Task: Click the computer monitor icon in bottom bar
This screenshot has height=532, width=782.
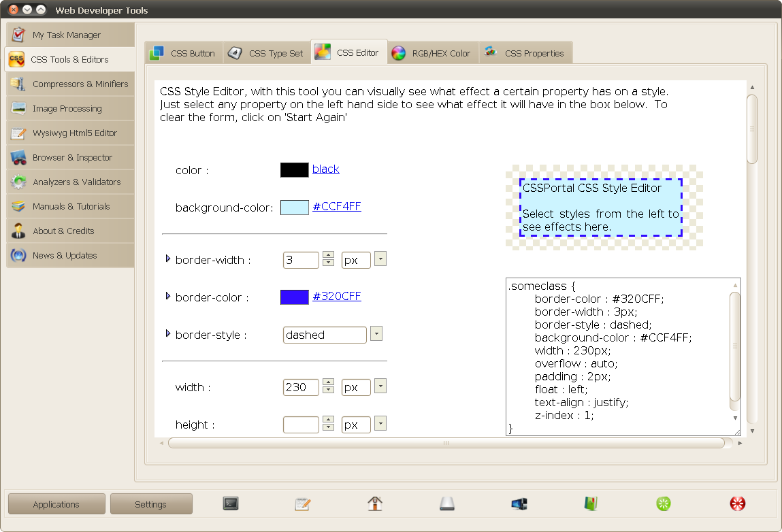Action: pyautogui.click(x=519, y=504)
